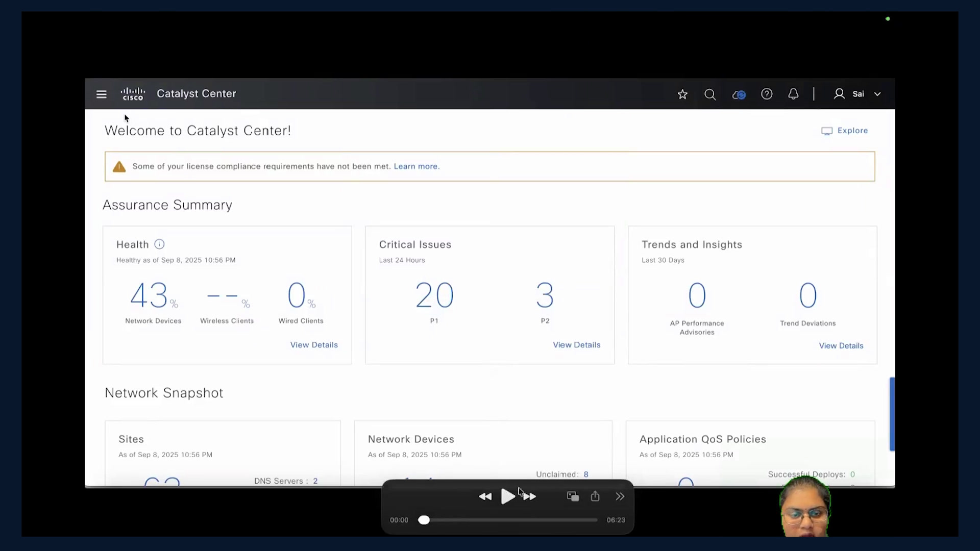Toggle picture-in-picture mode icon

tap(573, 496)
